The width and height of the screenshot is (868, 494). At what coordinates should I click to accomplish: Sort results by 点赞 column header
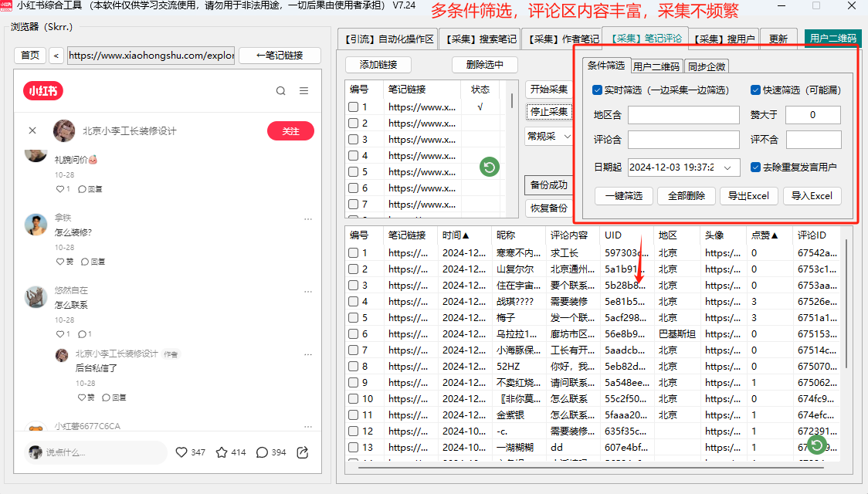pyautogui.click(x=765, y=235)
